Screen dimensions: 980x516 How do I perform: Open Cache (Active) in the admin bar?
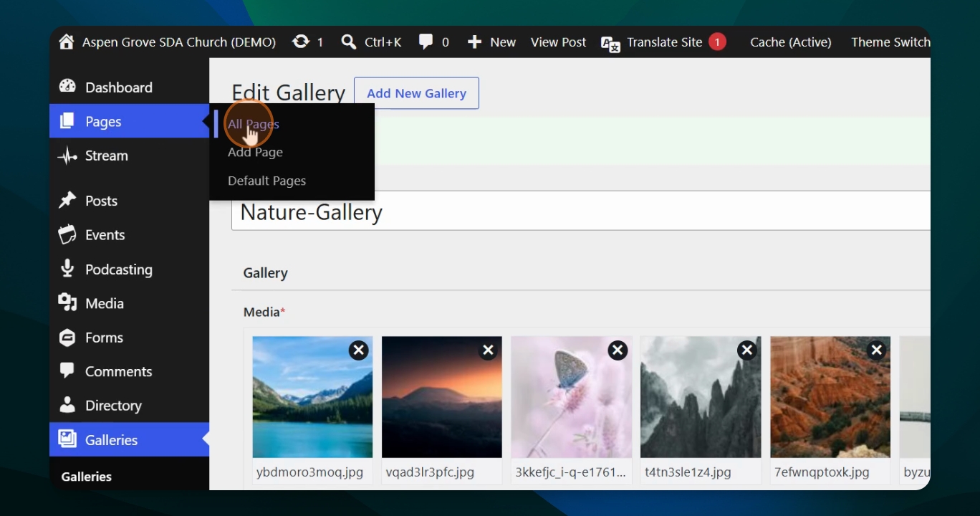[791, 42]
